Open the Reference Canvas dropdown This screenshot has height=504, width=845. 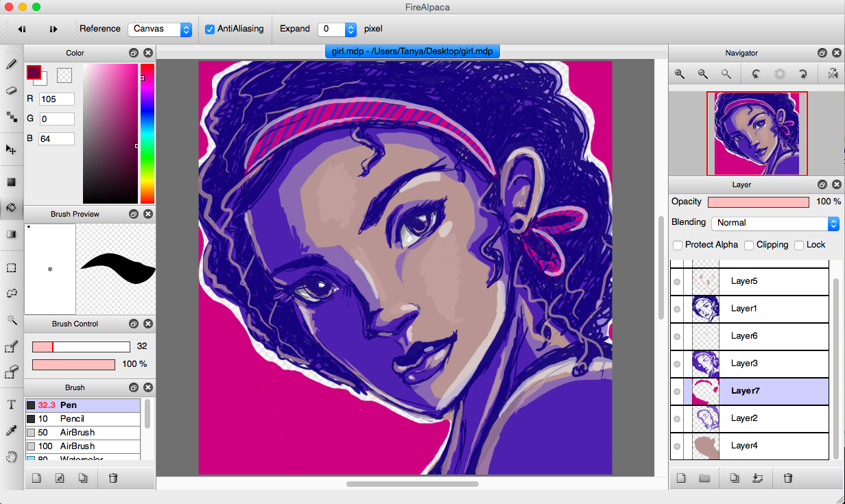[x=159, y=29]
